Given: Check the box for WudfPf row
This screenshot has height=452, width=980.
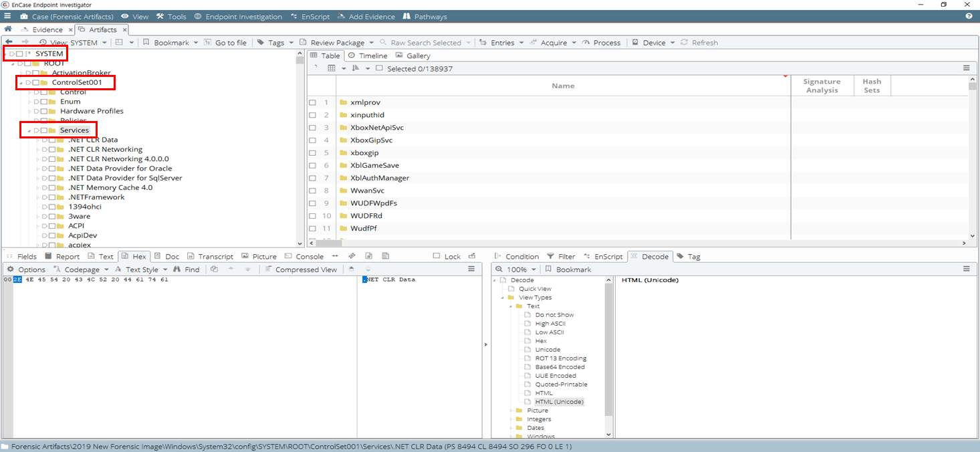Looking at the screenshot, I should click(x=312, y=229).
